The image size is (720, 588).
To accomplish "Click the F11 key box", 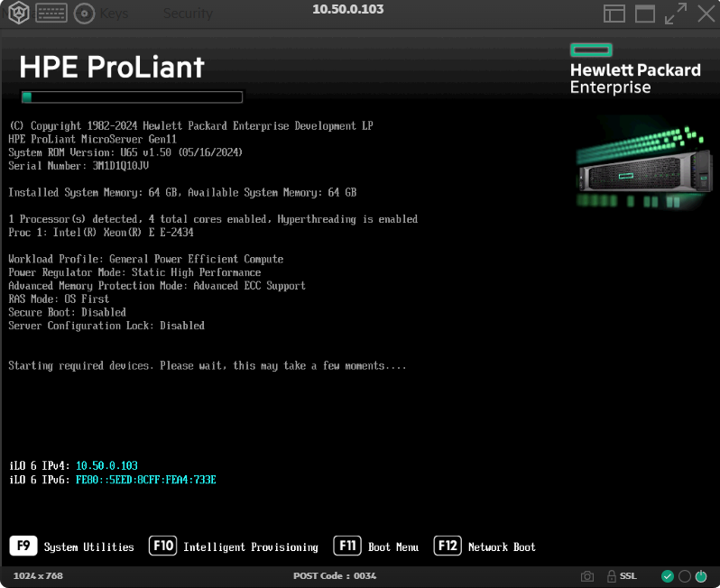I will (x=347, y=546).
